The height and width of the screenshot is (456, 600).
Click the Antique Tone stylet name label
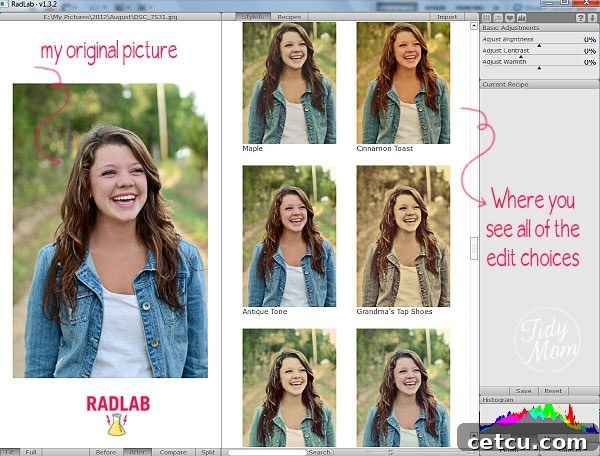[264, 311]
